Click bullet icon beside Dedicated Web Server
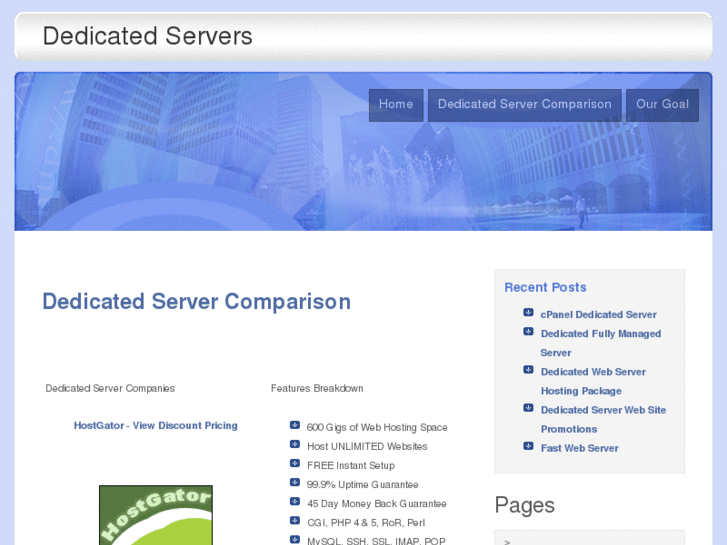Screen dimensions: 727x545 pyautogui.click(x=528, y=369)
